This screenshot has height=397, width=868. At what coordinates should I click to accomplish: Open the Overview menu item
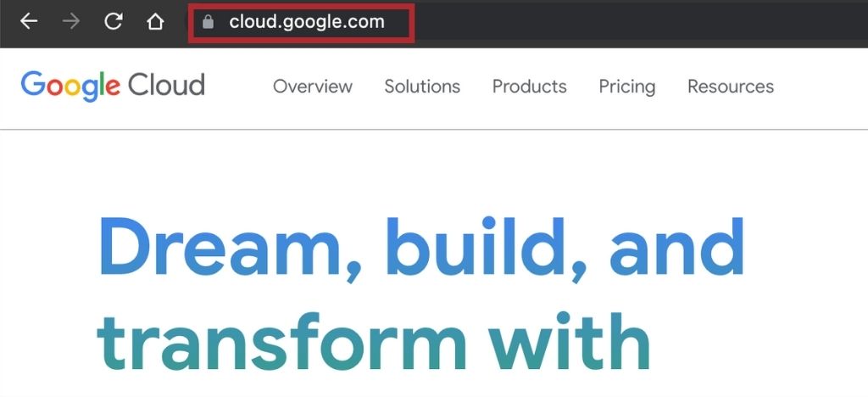point(313,87)
